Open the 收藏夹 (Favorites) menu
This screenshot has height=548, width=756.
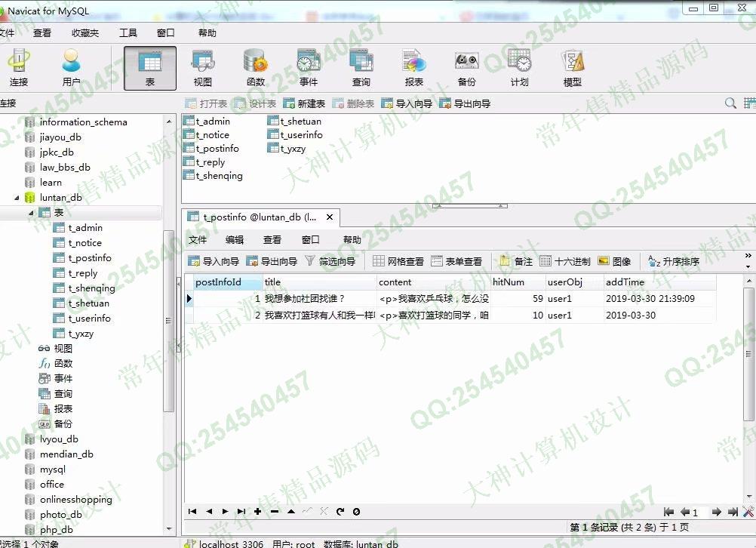point(85,32)
